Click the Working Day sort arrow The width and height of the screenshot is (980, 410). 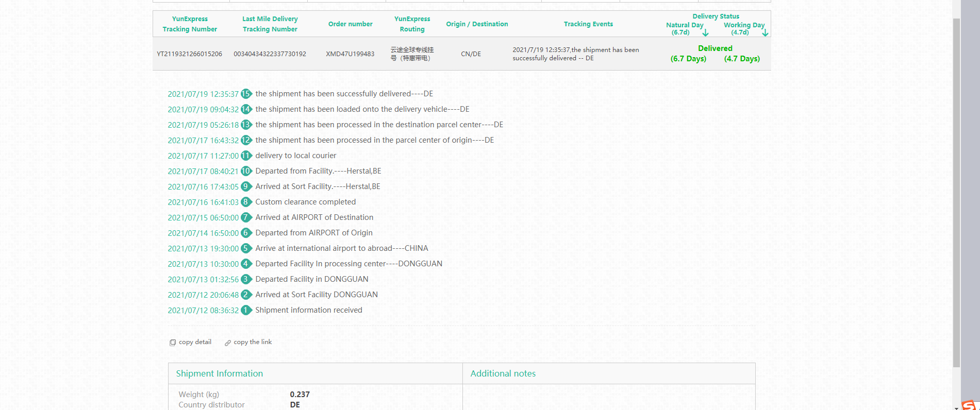pyautogui.click(x=765, y=32)
